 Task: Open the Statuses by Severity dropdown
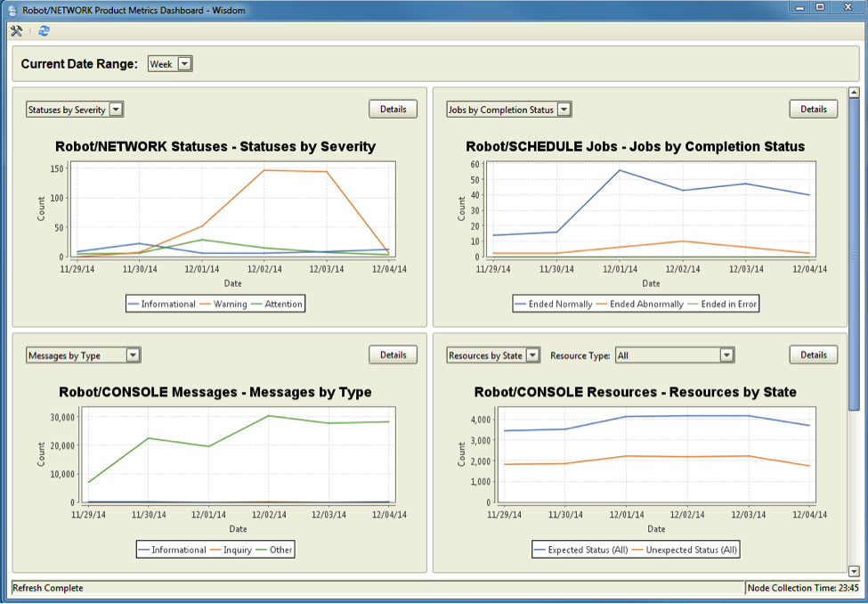[x=74, y=110]
